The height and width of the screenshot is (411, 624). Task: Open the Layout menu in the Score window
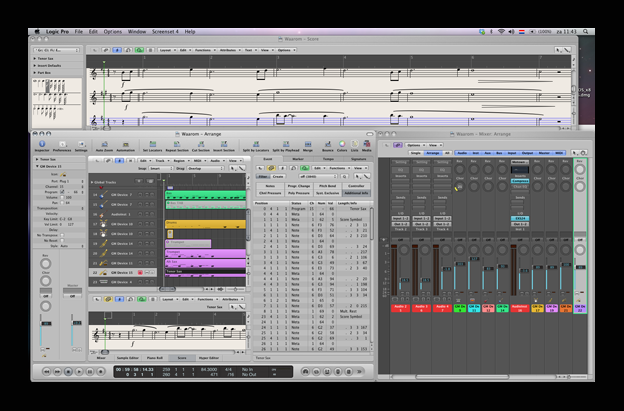point(167,50)
